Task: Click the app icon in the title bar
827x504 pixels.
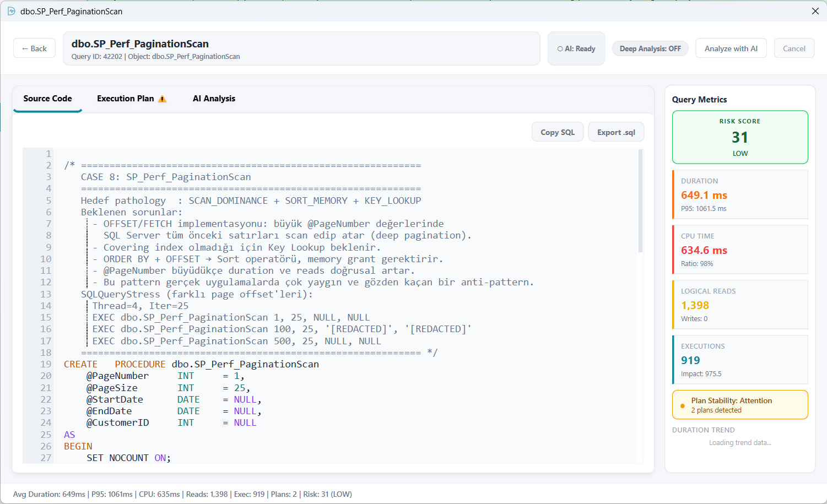Action: pyautogui.click(x=11, y=11)
